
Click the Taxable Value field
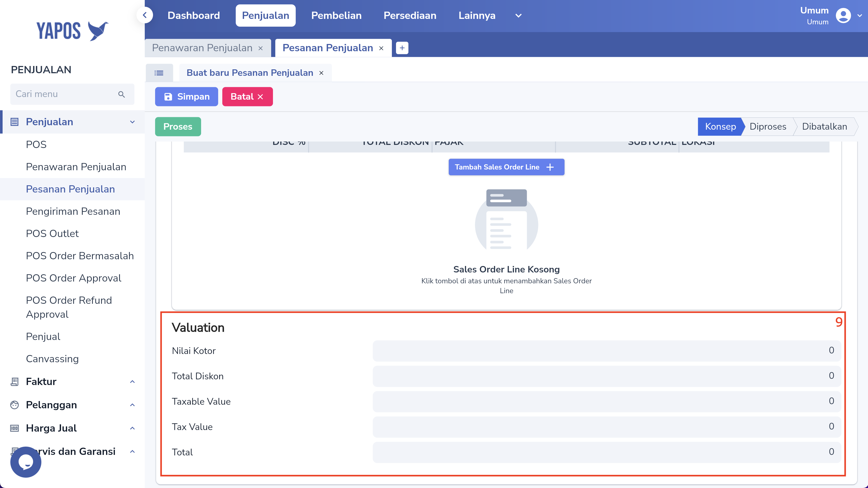point(606,401)
